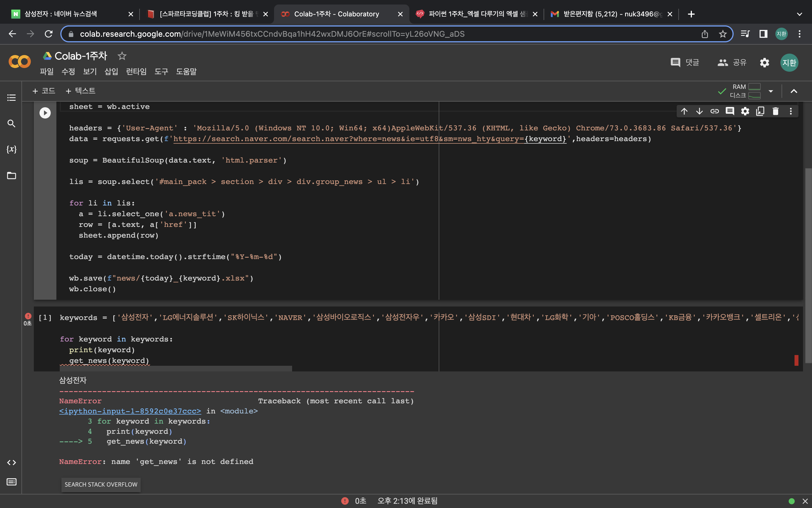Open the variables {x} panel

(11, 149)
